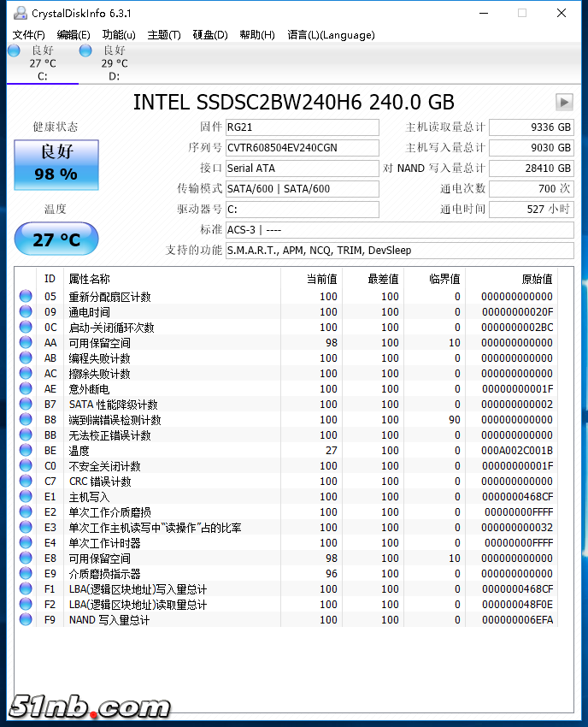Click the 原始值 column header
The height and width of the screenshot is (727, 588).
coord(537,279)
